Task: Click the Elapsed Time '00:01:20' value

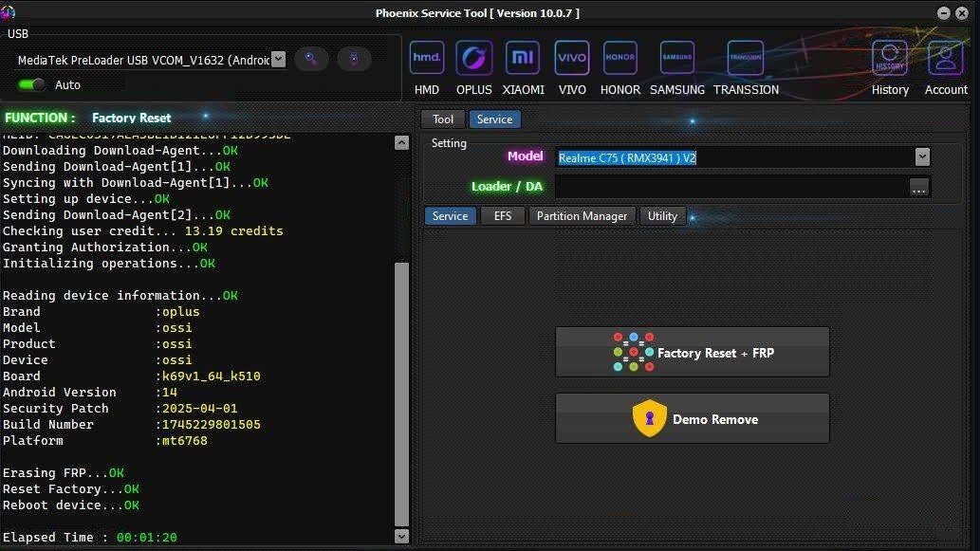Action: click(147, 538)
